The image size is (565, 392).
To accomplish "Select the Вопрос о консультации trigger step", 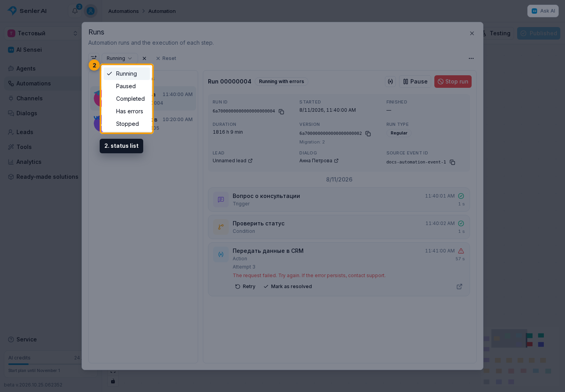I will [x=339, y=200].
